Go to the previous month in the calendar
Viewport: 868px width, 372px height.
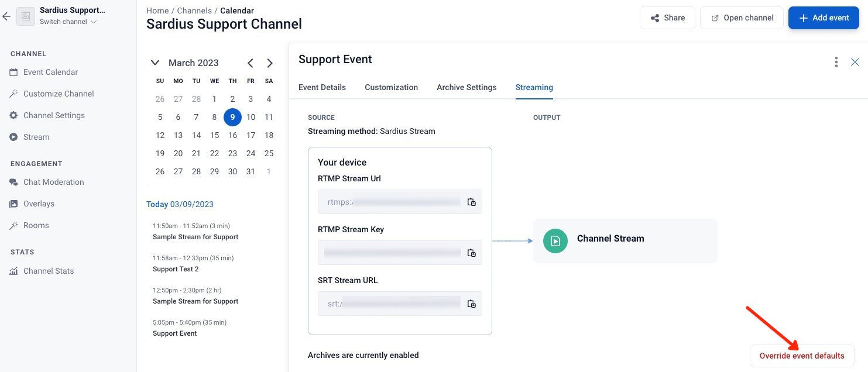pos(250,63)
